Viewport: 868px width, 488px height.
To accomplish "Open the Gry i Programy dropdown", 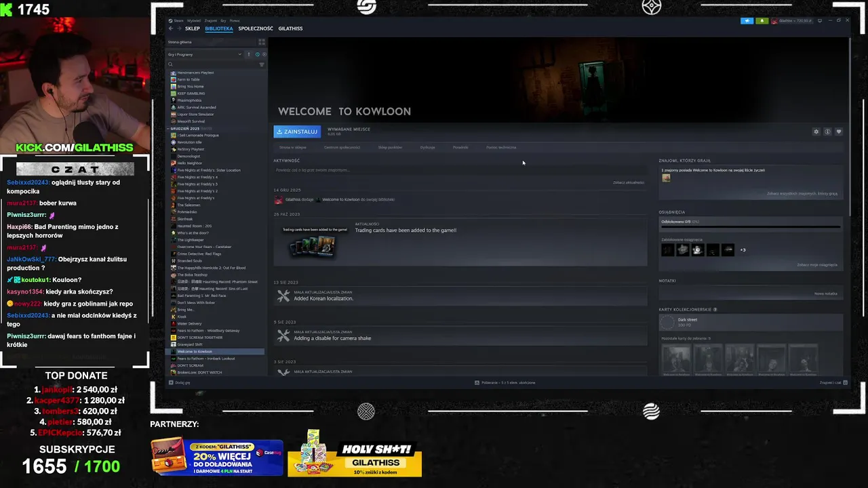I will point(204,54).
